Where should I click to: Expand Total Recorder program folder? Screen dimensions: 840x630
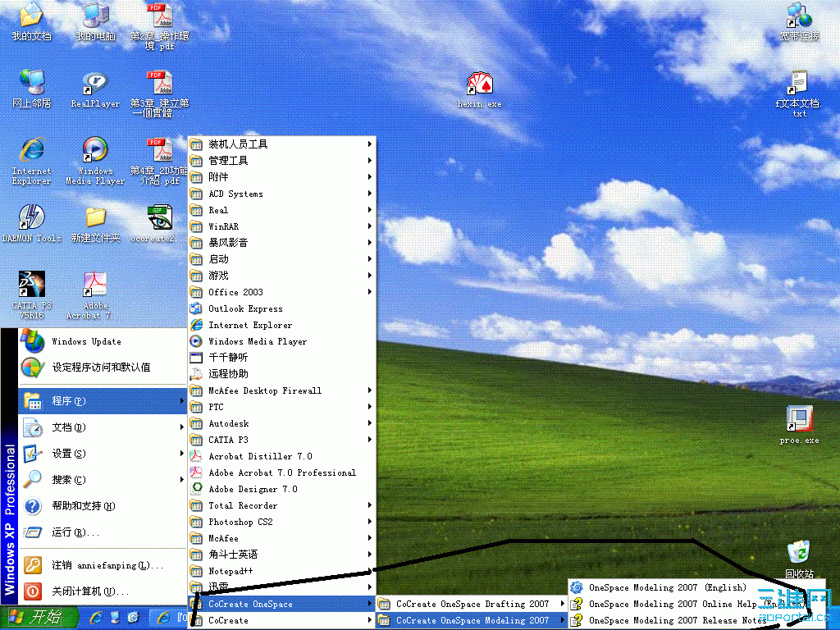tap(282, 505)
